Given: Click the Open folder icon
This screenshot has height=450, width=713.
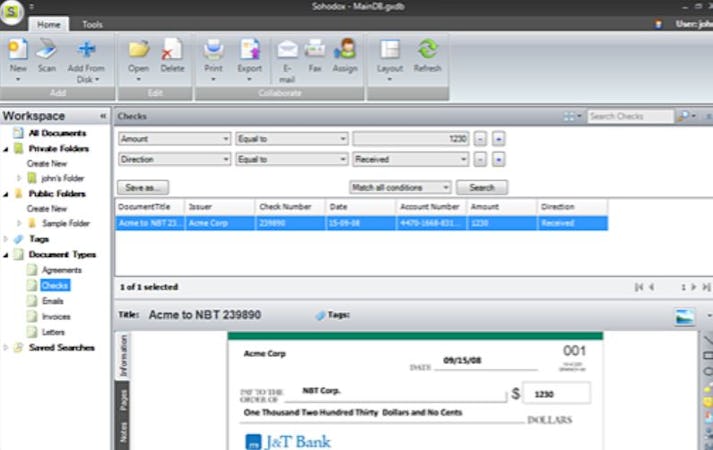Looking at the screenshot, I should (139, 50).
